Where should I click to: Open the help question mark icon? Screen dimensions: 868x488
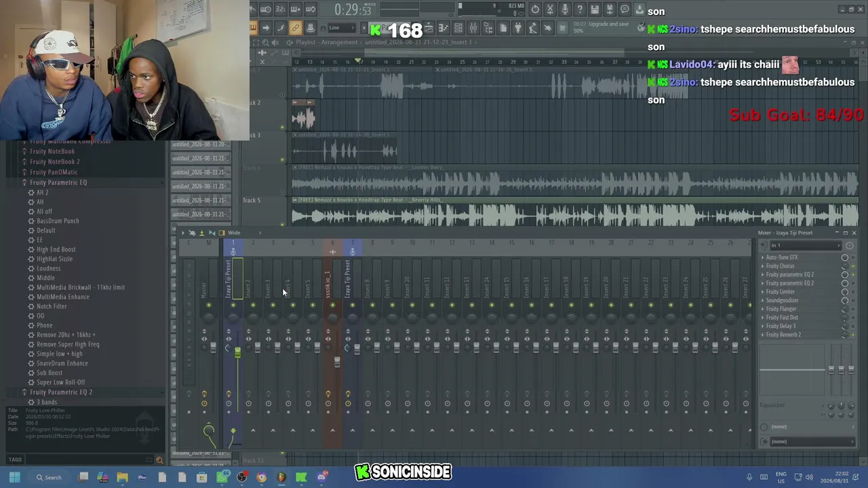pyautogui.click(x=580, y=9)
